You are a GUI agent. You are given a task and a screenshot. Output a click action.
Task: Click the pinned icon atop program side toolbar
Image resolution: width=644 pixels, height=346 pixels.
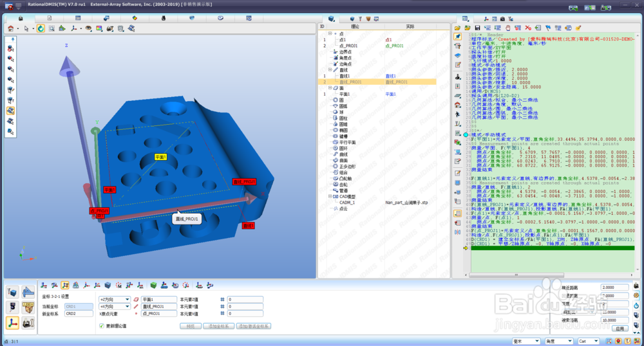457,37
